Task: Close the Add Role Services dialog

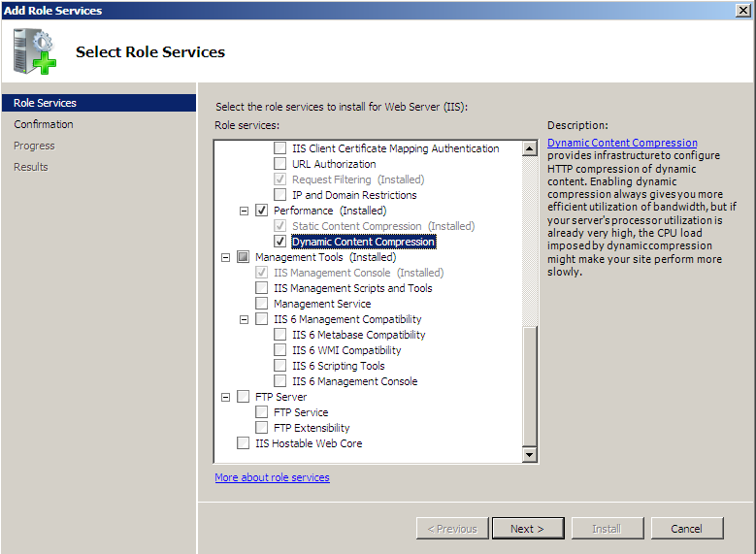Action: pyautogui.click(x=743, y=10)
